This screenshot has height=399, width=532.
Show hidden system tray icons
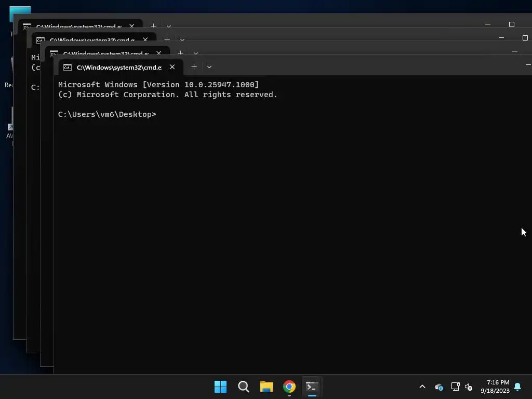click(x=422, y=387)
